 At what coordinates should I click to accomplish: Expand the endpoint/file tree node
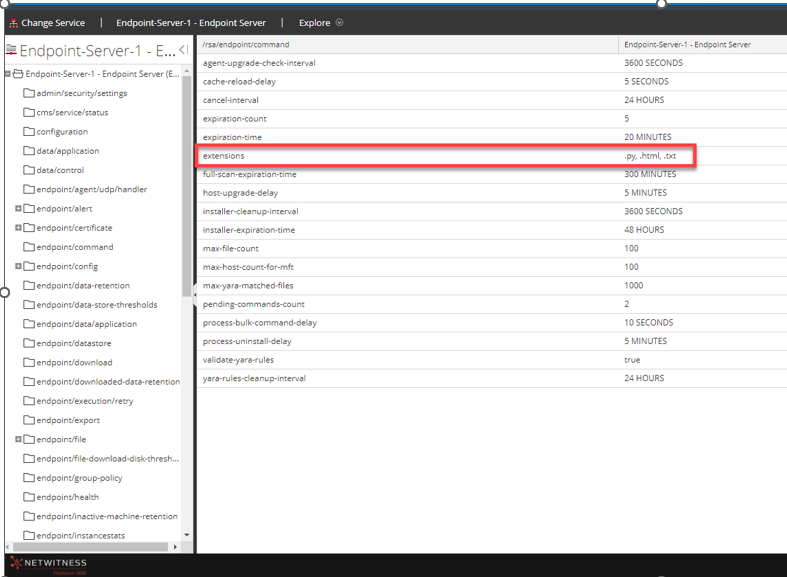(x=18, y=439)
